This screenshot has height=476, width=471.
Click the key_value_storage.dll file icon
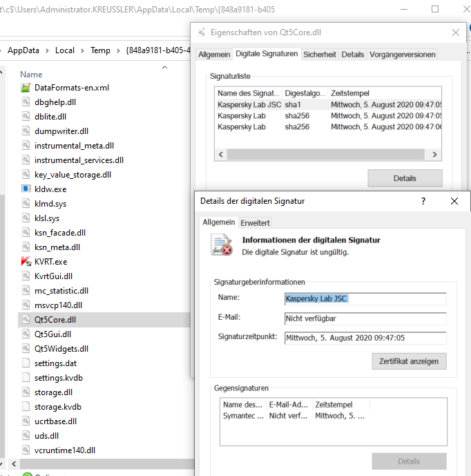pos(26,175)
